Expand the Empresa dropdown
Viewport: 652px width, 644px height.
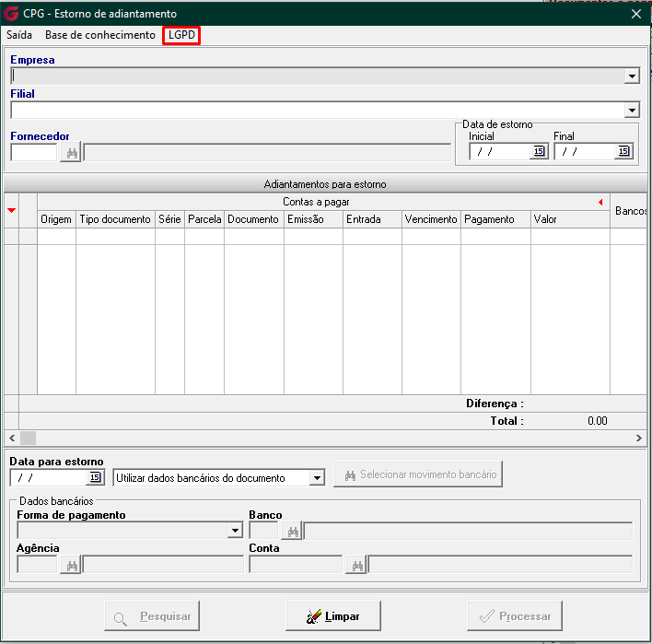[x=632, y=76]
